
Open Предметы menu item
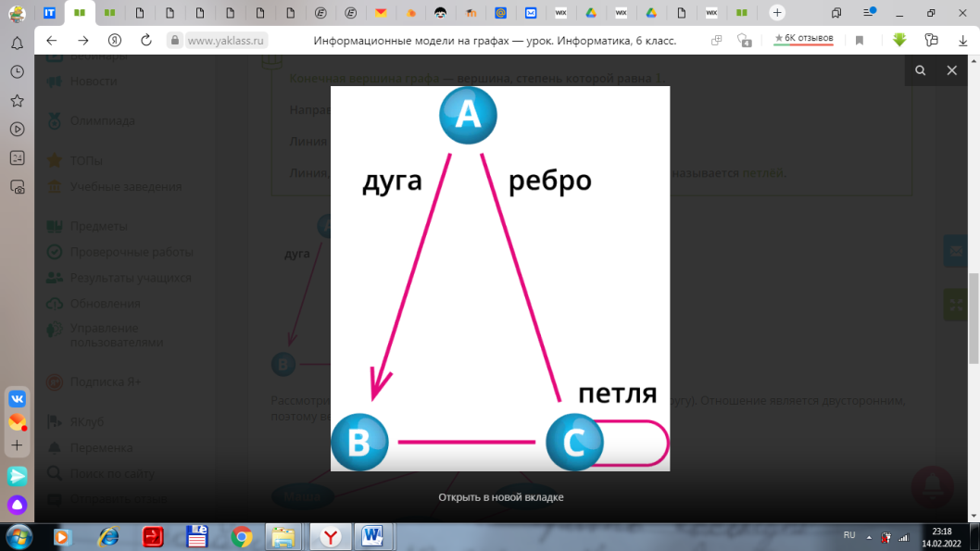98,226
